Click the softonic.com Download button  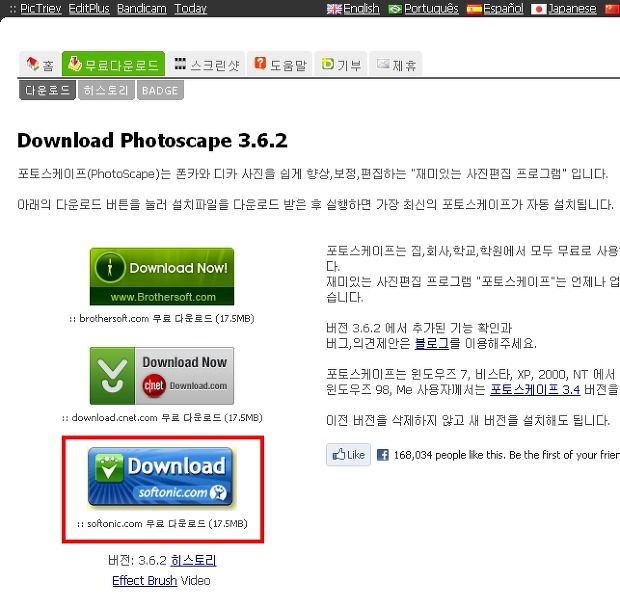160,477
